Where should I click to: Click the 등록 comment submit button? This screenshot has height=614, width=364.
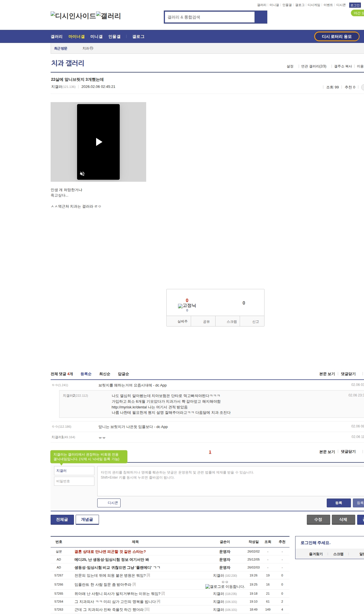tap(339, 503)
